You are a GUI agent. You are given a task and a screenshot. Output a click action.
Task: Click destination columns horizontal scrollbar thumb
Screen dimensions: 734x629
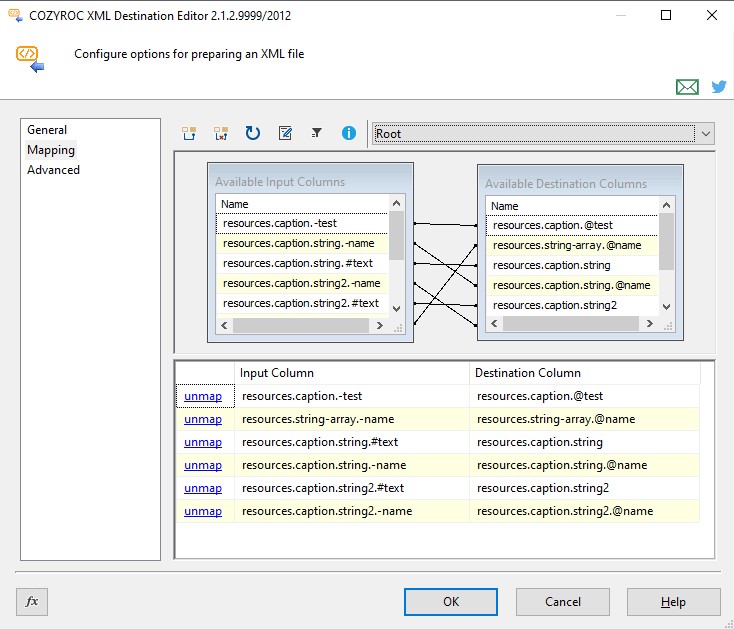571,323
